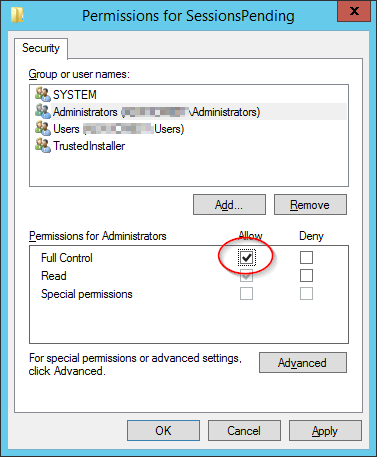Click the Administrators group icon
Viewport: 377px width, 457px height.
43,111
